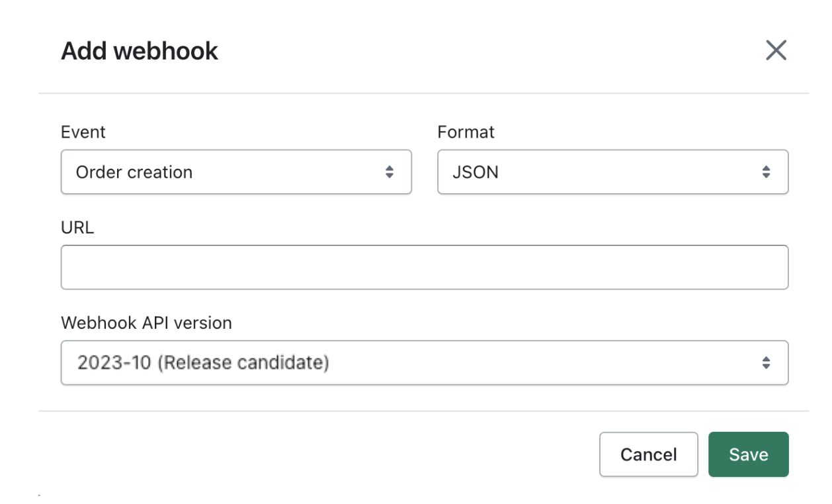Click the Event field label
Image resolution: width=832 pixels, height=504 pixels.
(x=83, y=132)
